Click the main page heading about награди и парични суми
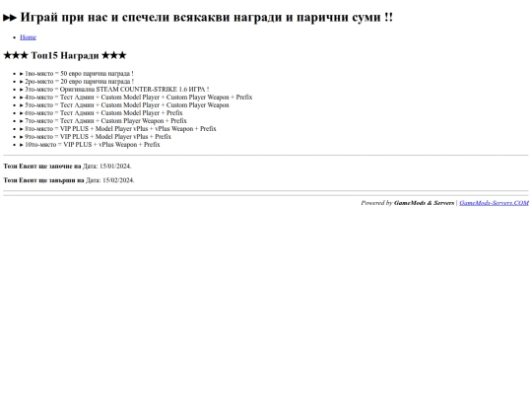The image size is (532, 399). (x=198, y=17)
